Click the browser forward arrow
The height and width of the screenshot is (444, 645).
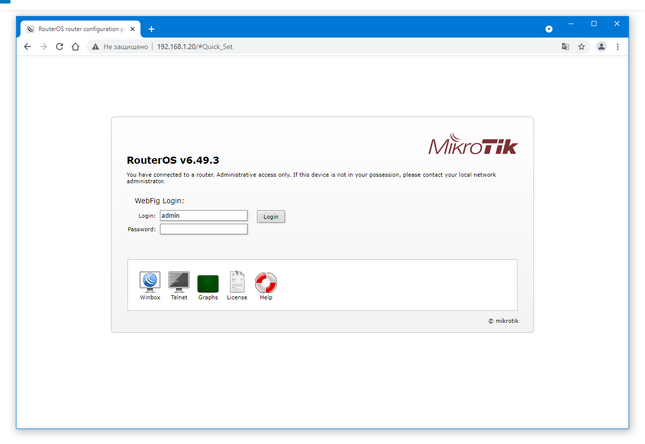click(x=43, y=46)
